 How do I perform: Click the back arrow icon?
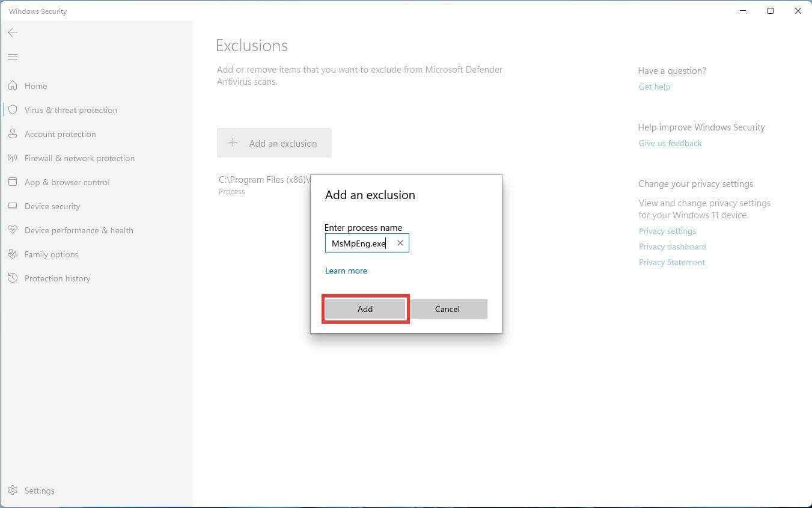pyautogui.click(x=13, y=32)
